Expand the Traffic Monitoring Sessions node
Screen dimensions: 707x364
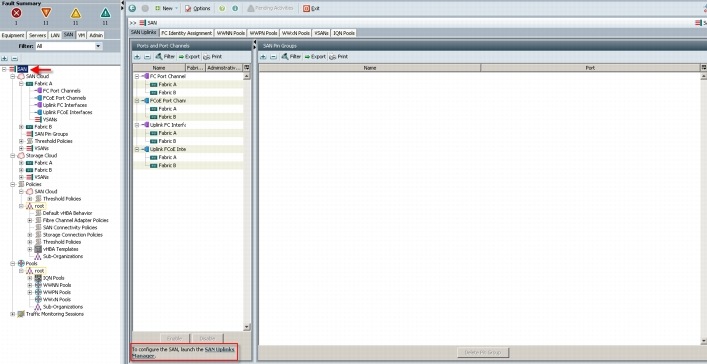point(13,314)
